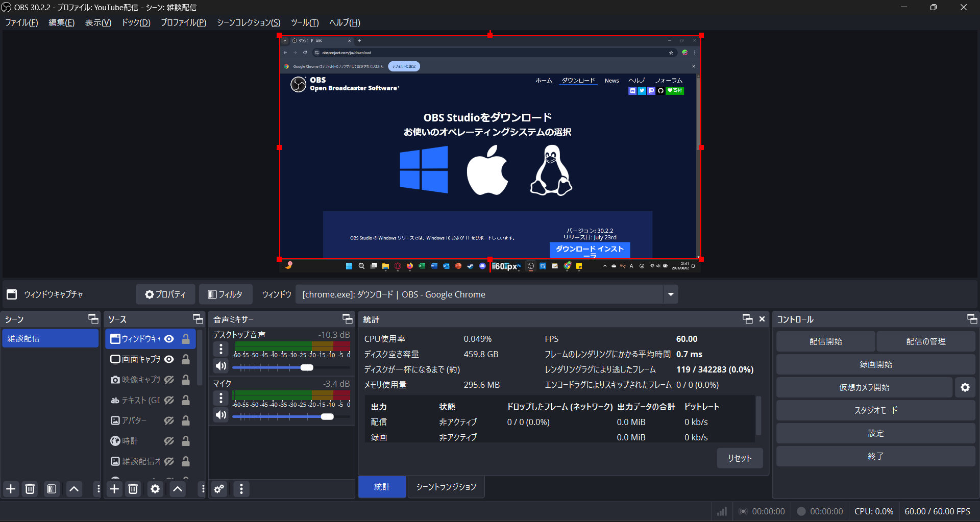Image resolution: width=980 pixels, height=522 pixels.
Task: Mute Desktop audio speaker icon
Action: pos(221,366)
